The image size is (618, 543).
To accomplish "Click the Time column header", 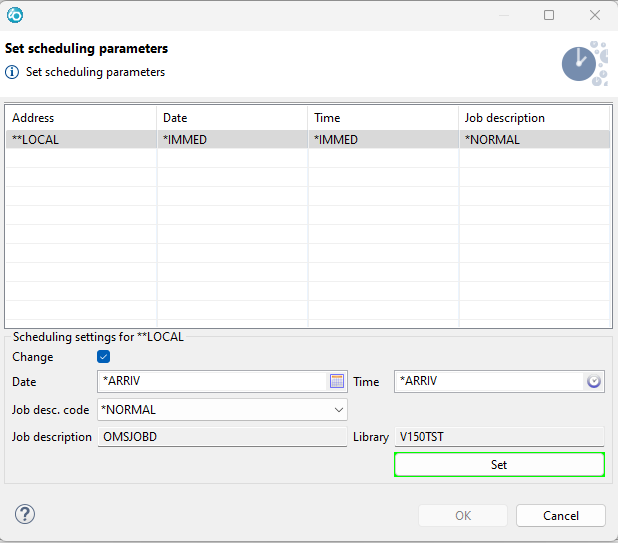I will (382, 118).
